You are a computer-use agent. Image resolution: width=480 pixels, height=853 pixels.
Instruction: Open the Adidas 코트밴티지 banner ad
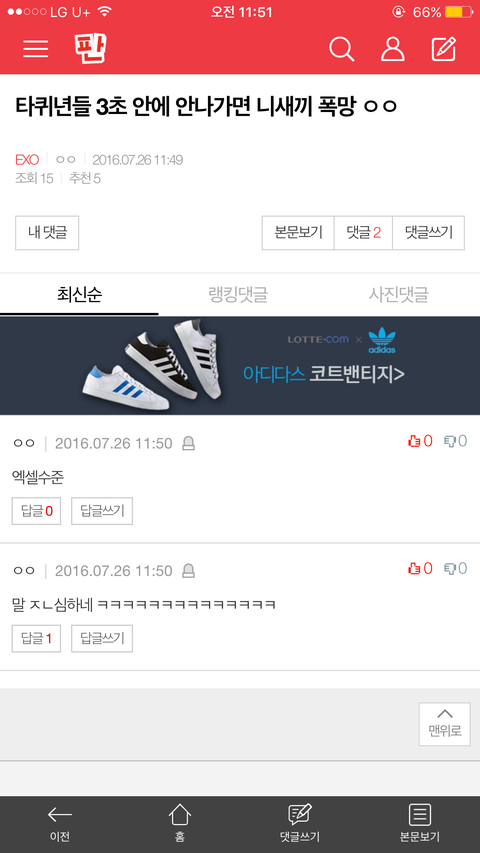point(240,366)
